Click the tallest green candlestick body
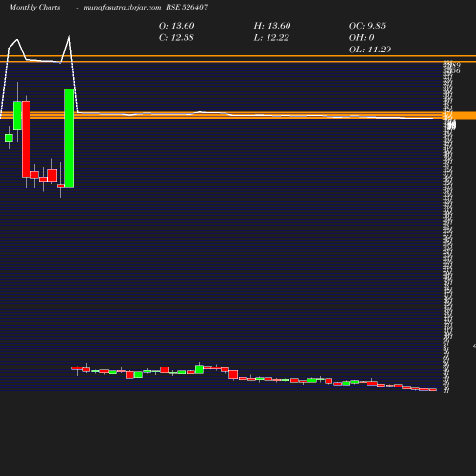476x476 pixels. (69, 138)
